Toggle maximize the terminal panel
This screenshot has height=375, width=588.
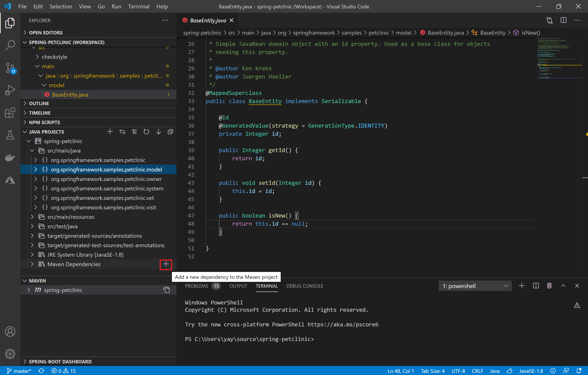[563, 285]
